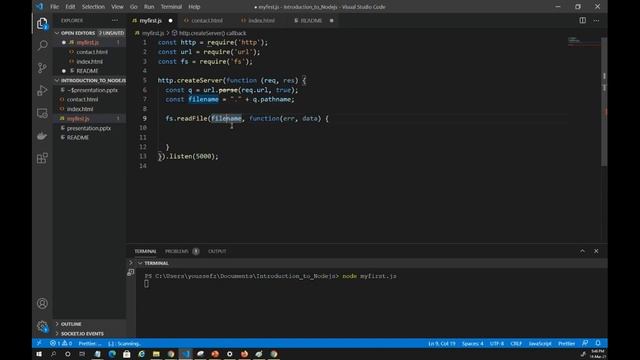Click the unsaved dot on README tab
The image size is (640, 360).
tap(331, 20)
